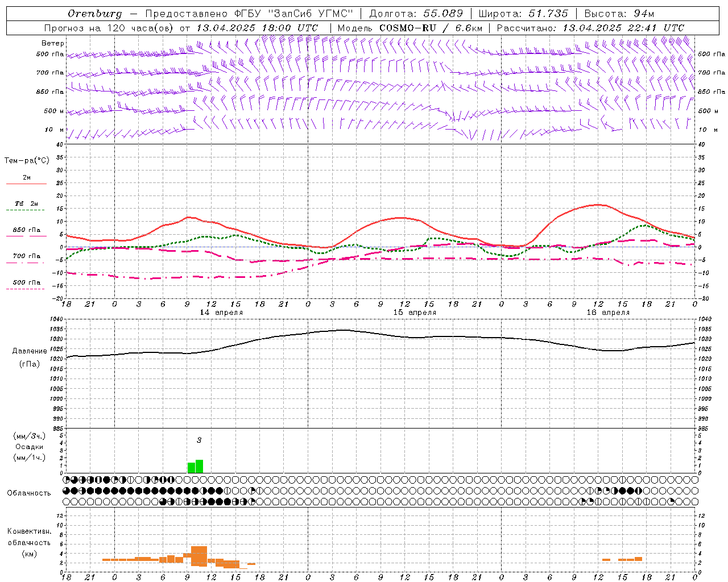
Task: Click the '15 апреля' date label
Action: click(415, 313)
